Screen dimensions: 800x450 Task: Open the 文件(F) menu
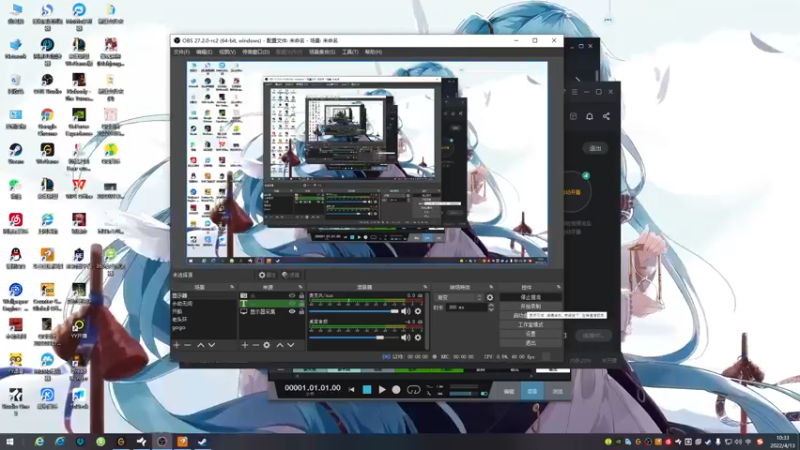click(182, 52)
